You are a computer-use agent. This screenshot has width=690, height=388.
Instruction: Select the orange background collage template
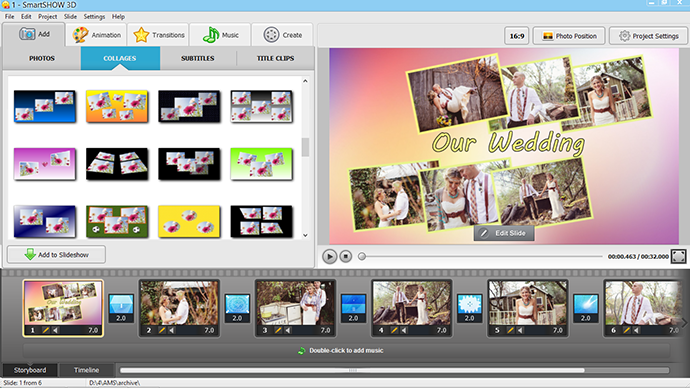(117, 106)
